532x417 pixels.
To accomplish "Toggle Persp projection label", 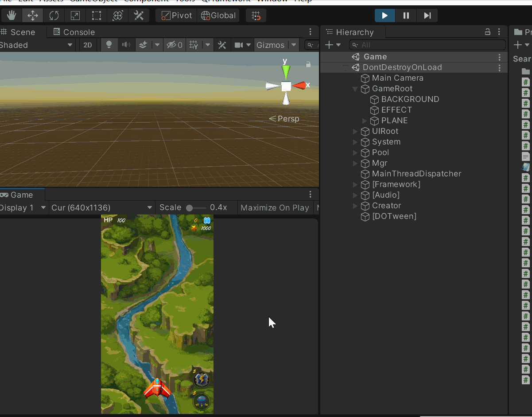I will [x=284, y=119].
